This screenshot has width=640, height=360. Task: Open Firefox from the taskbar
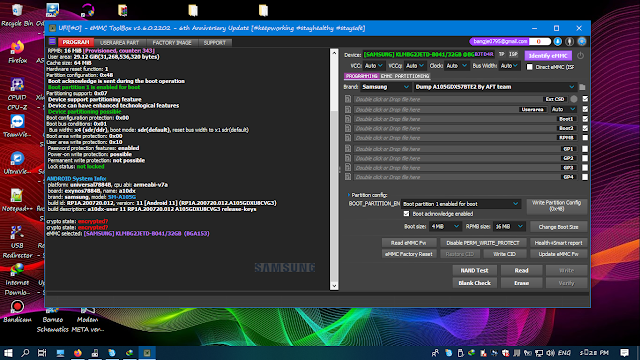[78, 353]
